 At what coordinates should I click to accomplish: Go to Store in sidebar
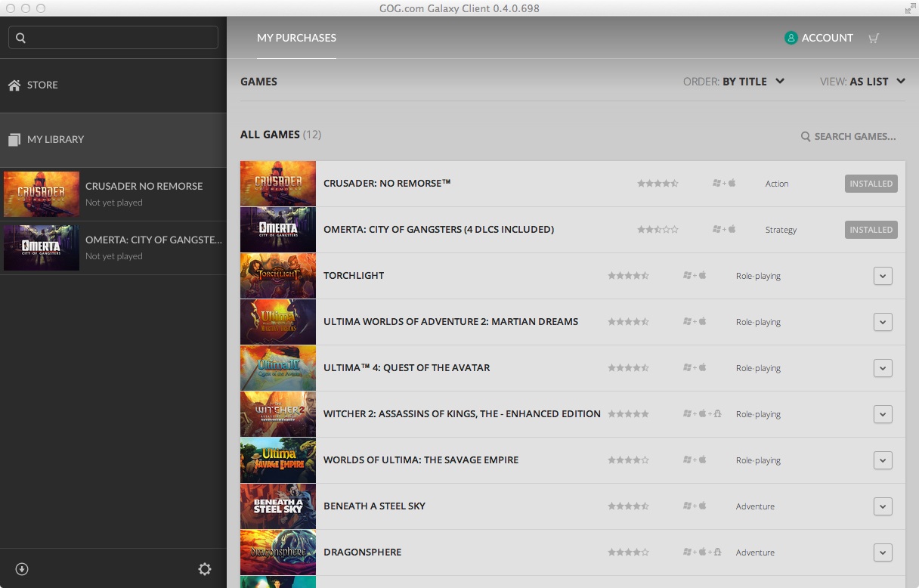113,85
